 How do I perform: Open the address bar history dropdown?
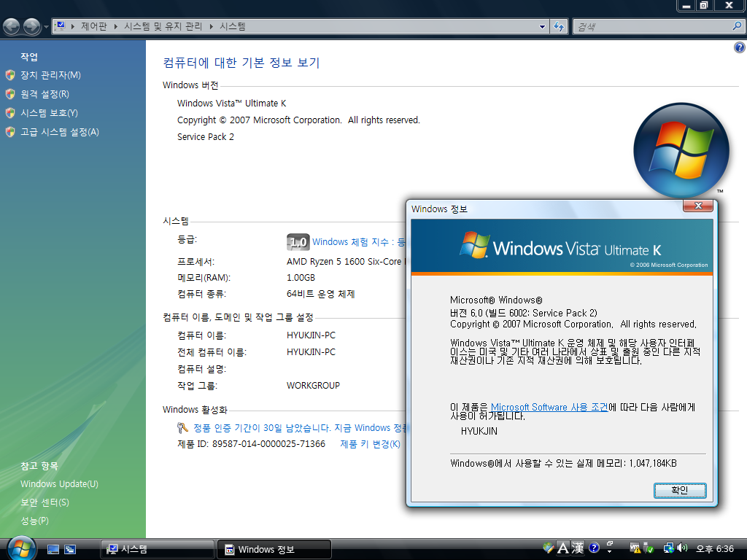[542, 27]
